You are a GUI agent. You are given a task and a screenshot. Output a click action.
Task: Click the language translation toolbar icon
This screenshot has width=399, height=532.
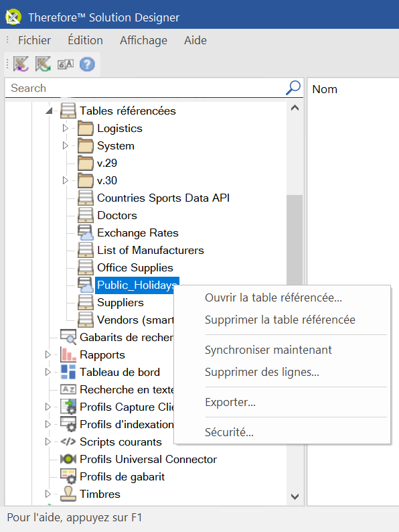click(66, 64)
